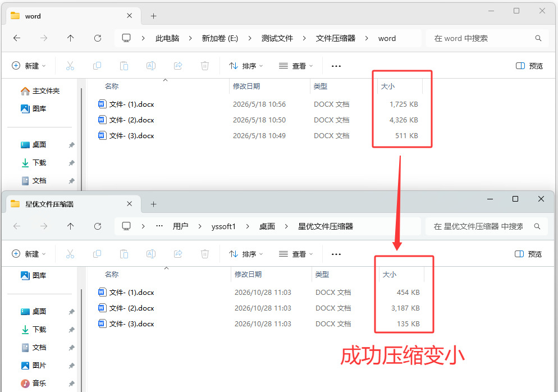The height and width of the screenshot is (392, 558).
Task: Click Delete trash icon in 星优文件压缩器 window
Action: 205,254
